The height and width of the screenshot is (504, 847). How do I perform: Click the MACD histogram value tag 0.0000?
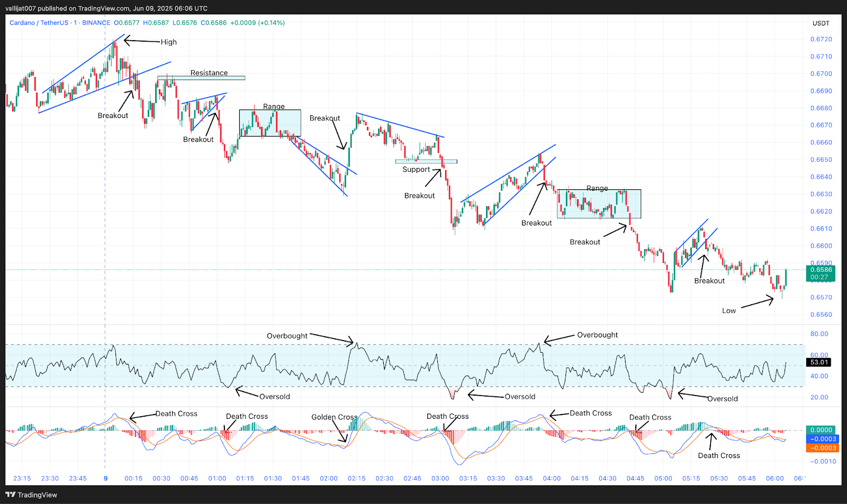(x=821, y=430)
